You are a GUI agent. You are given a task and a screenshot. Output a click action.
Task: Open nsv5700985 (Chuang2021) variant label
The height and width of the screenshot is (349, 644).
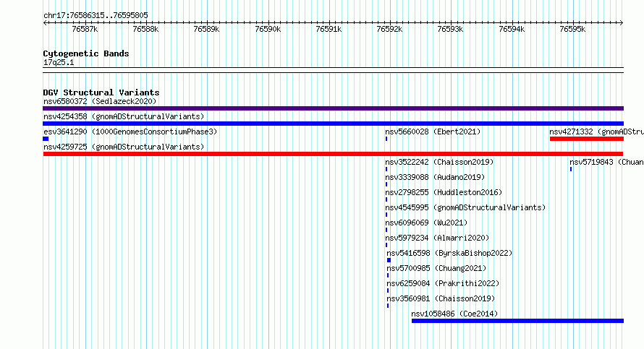tap(436, 268)
